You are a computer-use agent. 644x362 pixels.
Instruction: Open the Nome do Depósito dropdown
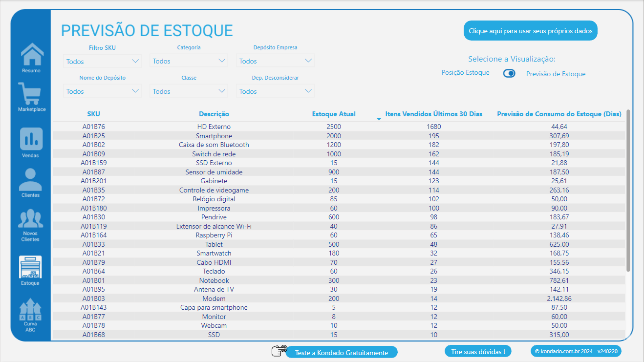(x=102, y=91)
